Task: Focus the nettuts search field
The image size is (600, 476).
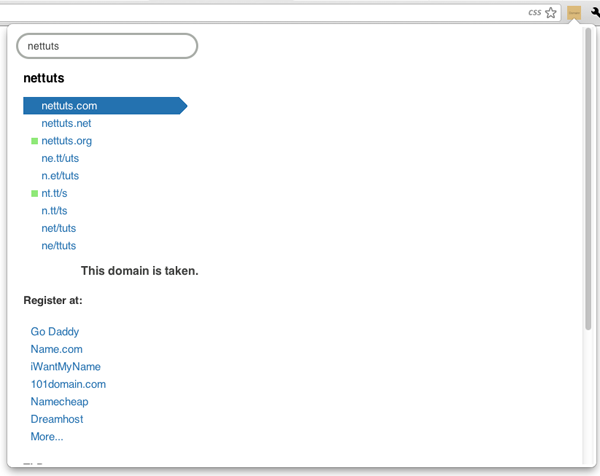Action: click(107, 46)
